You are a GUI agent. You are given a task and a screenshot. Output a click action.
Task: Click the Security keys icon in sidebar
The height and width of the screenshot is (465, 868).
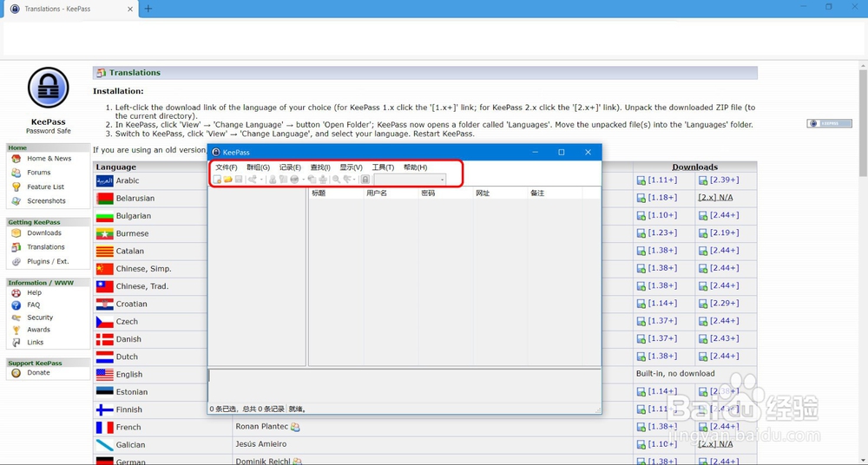coord(16,318)
